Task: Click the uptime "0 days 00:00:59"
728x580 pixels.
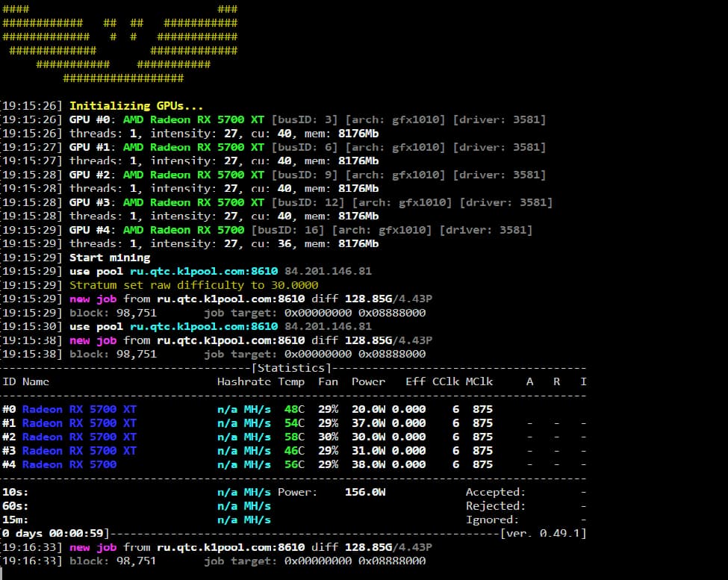Action: [52, 534]
